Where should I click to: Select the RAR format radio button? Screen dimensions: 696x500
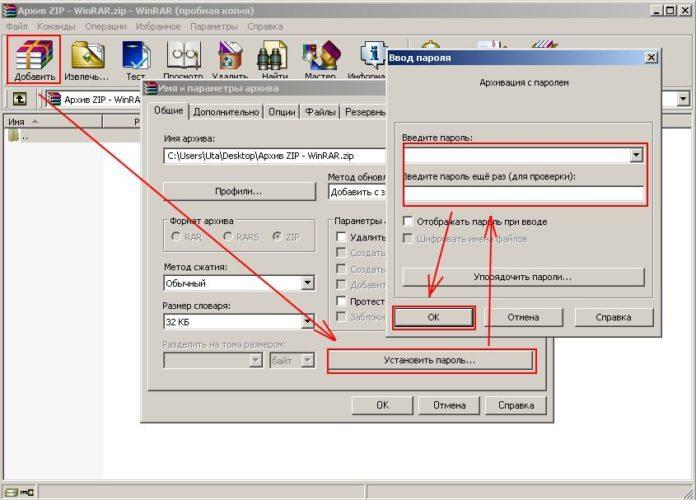[176, 236]
